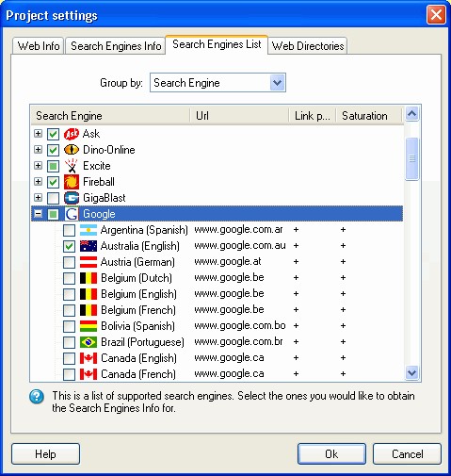Viewport: 451px width, 476px height.
Task: Expand the Excite tree node
Action: (x=38, y=166)
